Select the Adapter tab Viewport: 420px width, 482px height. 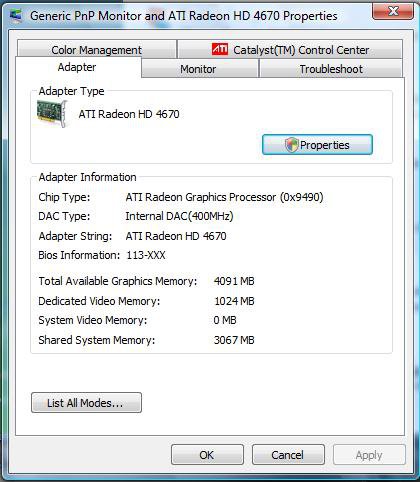tap(78, 67)
